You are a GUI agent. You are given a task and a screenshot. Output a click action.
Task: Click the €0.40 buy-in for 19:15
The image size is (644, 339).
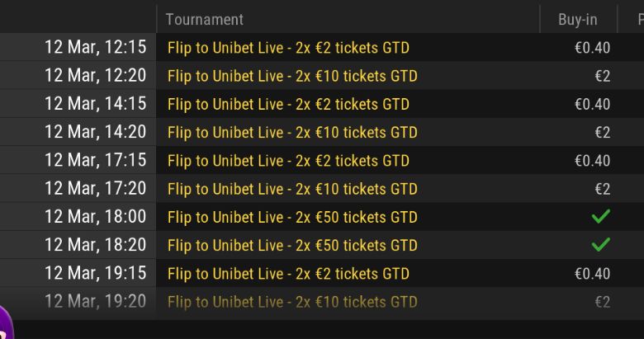pos(592,274)
